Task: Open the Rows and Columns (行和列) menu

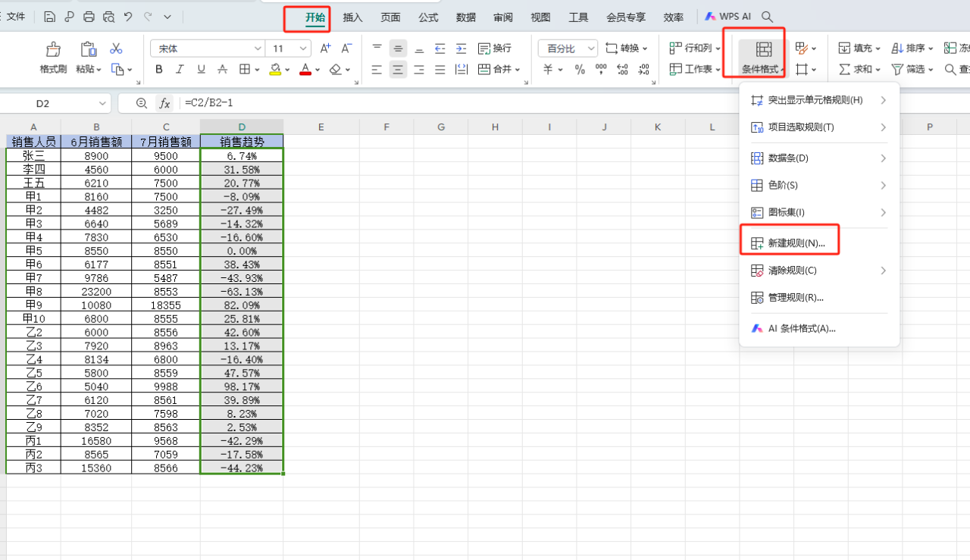Action: 695,48
